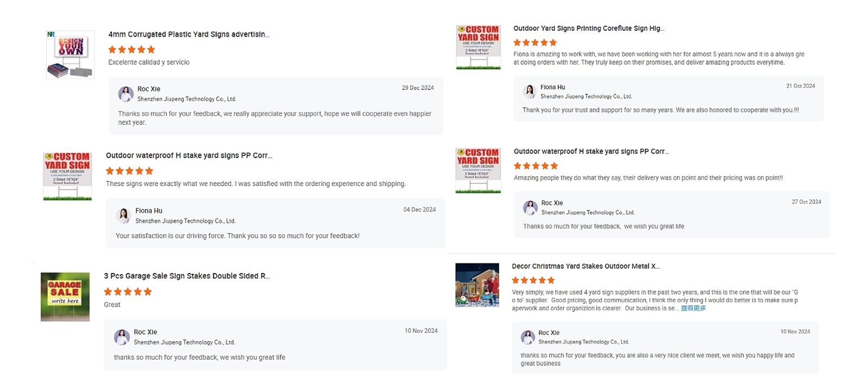
Task: Click the Design Your Own product thumbnail
Action: [x=71, y=55]
